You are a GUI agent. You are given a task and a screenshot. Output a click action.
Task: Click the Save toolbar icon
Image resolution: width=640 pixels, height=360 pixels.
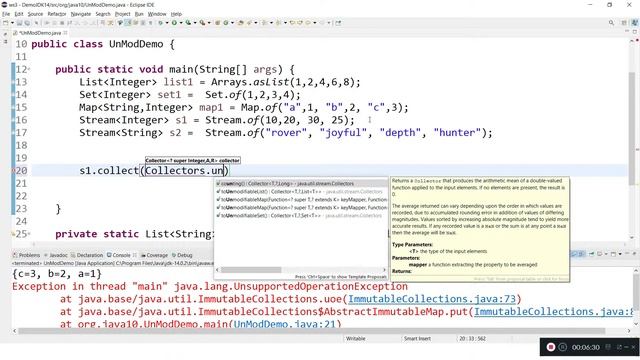click(20, 23)
